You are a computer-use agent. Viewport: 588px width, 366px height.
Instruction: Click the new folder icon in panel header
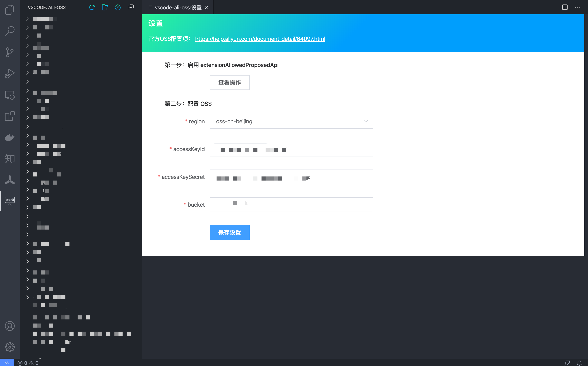coord(105,7)
